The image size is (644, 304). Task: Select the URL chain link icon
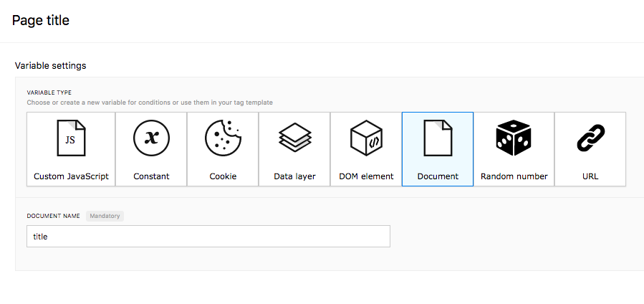590,138
